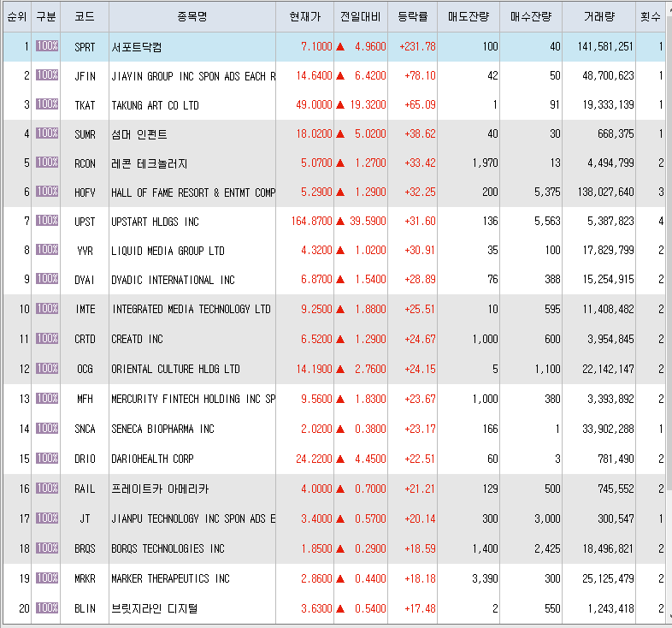The width and height of the screenshot is (672, 628).
Task: Select INTEGRATED MEDIA TECHNOLOGY LTD
Action: (192, 309)
